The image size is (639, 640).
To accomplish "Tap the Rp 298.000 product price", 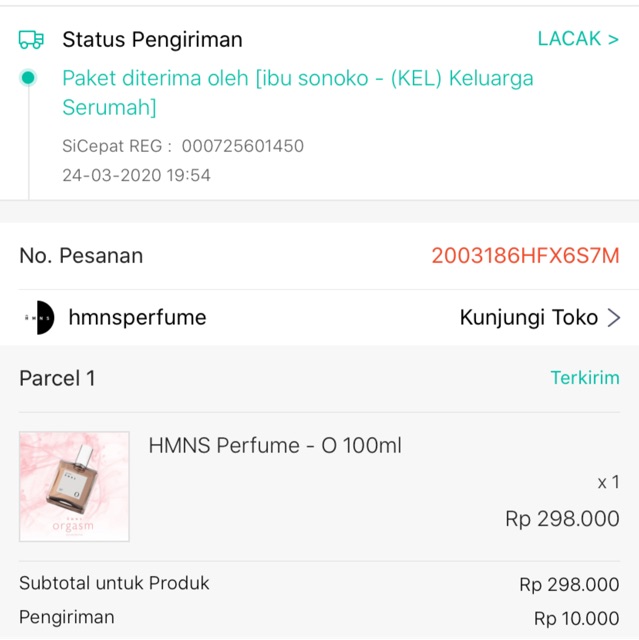I will pos(562,519).
